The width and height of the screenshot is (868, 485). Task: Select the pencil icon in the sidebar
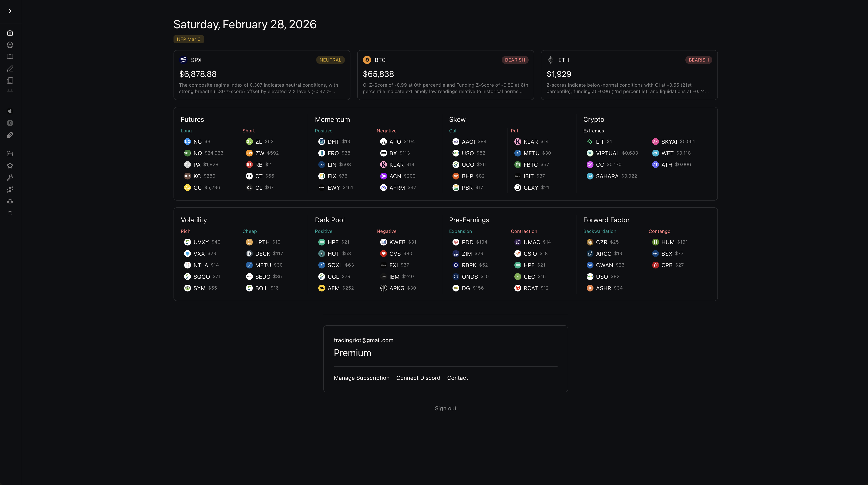[x=10, y=69]
